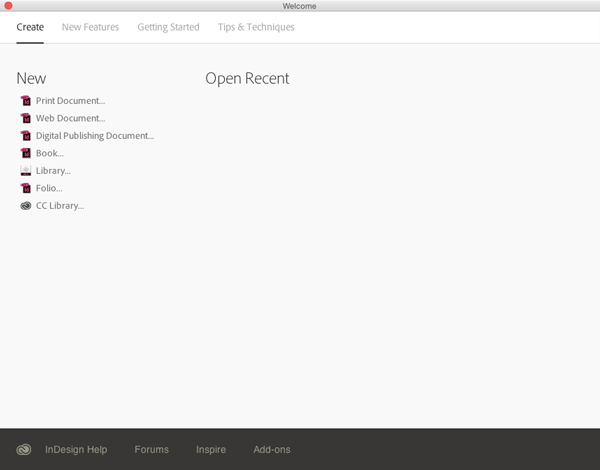Open the Forums link
This screenshot has height=470, width=600.
point(152,449)
